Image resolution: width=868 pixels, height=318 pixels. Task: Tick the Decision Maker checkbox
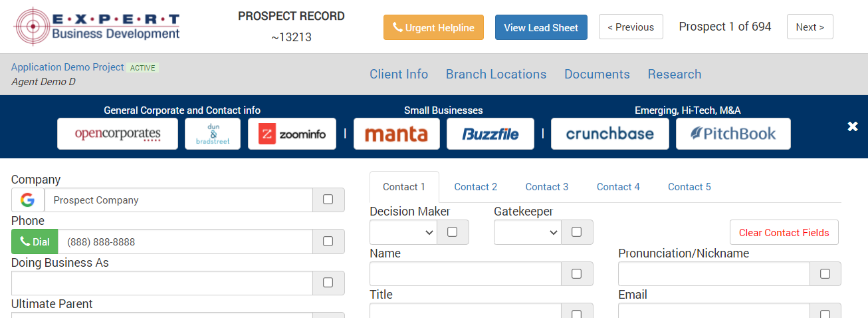pyautogui.click(x=453, y=232)
